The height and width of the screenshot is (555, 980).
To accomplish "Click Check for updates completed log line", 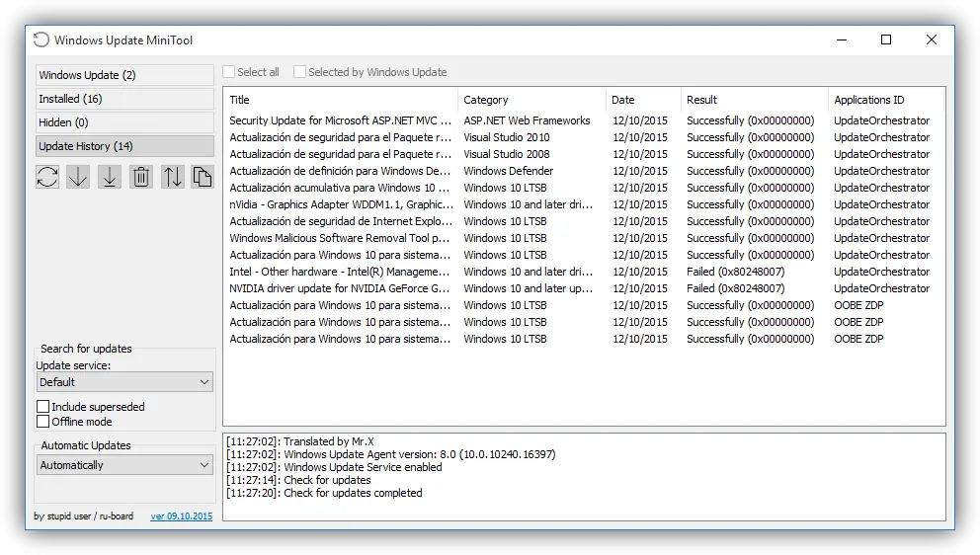I will click(324, 493).
